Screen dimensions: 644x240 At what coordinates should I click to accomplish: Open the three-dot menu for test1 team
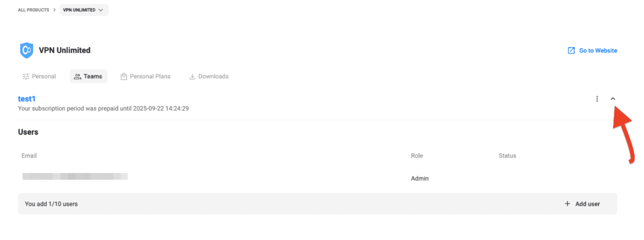[597, 99]
